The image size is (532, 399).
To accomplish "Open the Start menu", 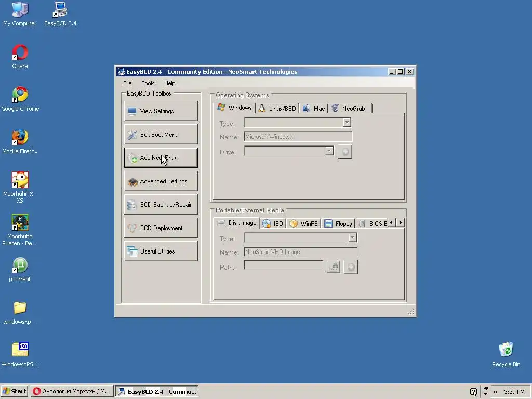I will [14, 391].
